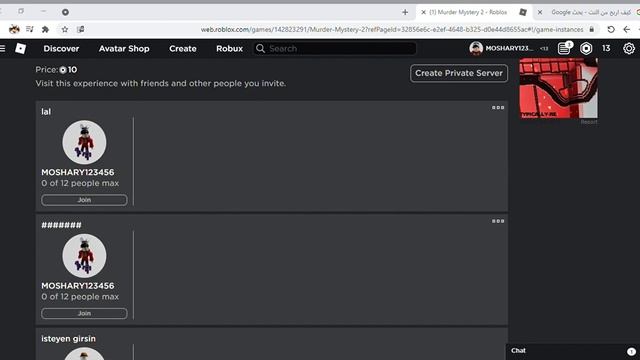Open the notifications feed icon
Image resolution: width=640 pixels, height=360 pixels.
564,48
